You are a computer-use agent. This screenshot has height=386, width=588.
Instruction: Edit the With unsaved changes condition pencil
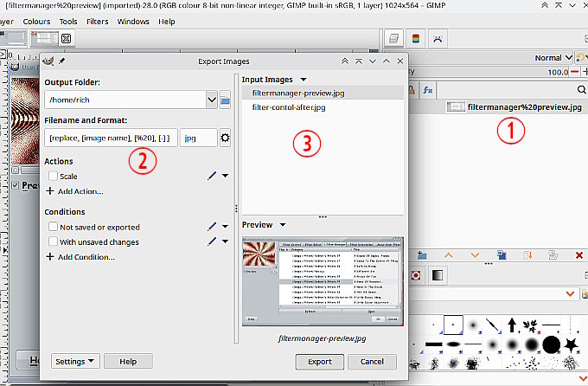[x=212, y=241]
